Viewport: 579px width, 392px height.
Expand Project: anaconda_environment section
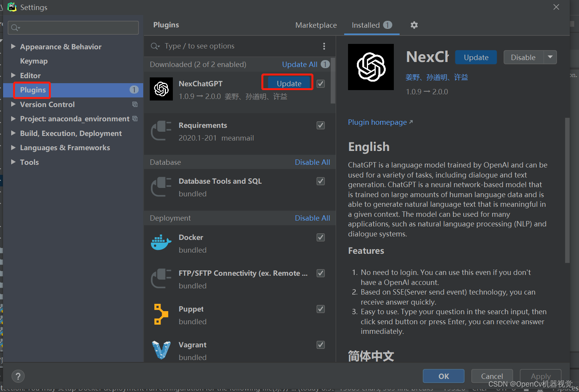(x=13, y=118)
